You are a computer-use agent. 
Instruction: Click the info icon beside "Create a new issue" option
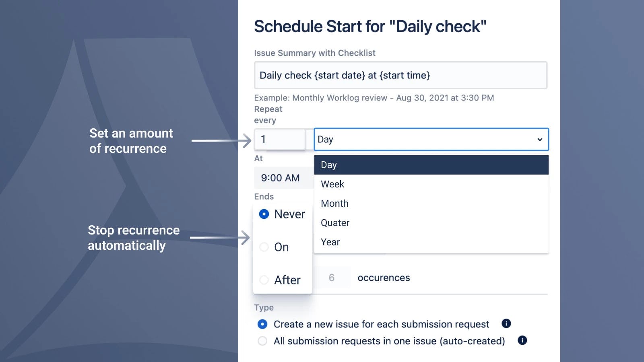pos(506,324)
